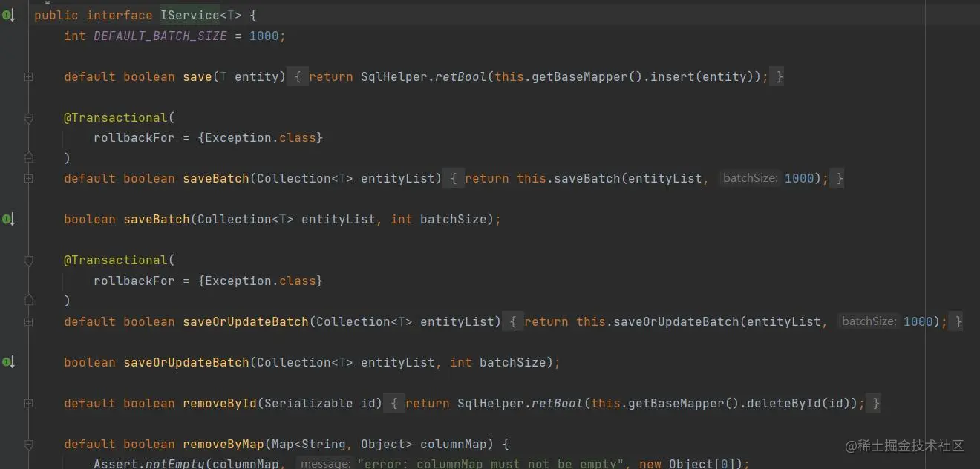Image resolution: width=980 pixels, height=469 pixels.
Task: Click the batchSize: inlay hint in saveBatch call
Action: 750,178
